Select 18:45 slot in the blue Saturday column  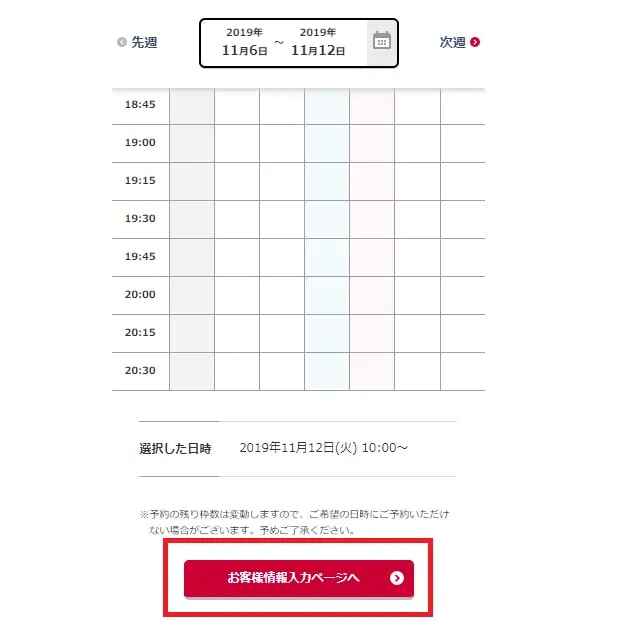[327, 106]
